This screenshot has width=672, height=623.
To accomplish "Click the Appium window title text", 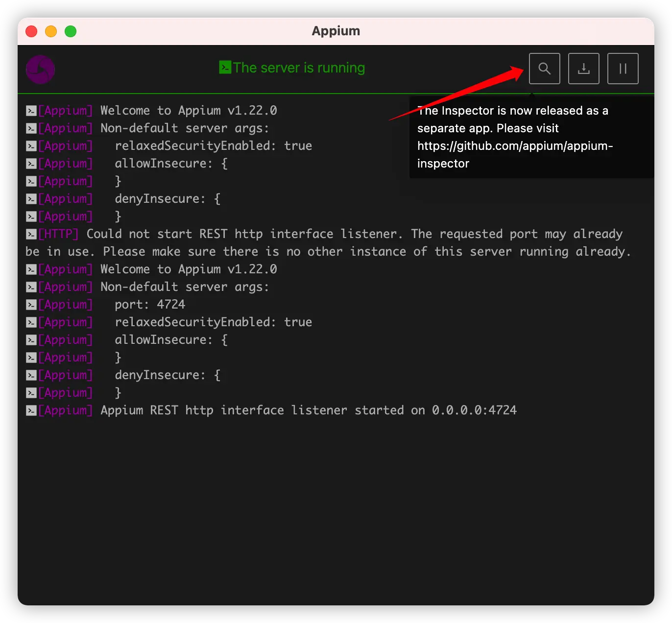I will pyautogui.click(x=336, y=31).
